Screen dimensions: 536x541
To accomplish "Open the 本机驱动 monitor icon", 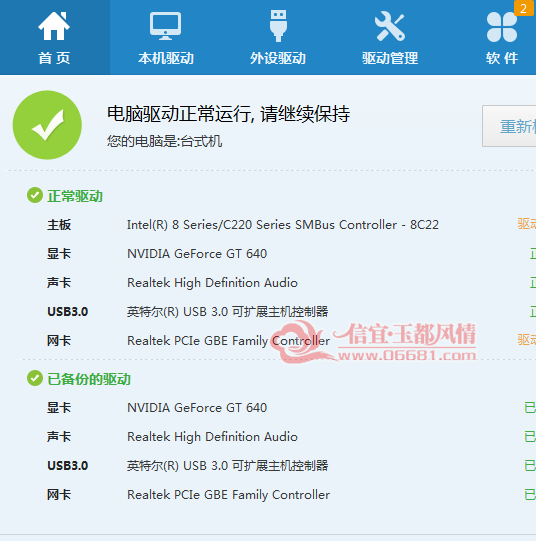I will (165, 26).
